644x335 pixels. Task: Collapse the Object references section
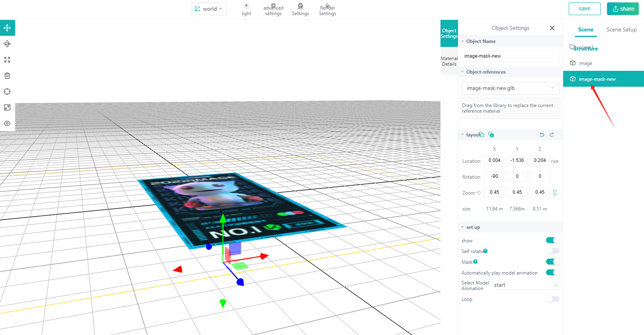462,72
